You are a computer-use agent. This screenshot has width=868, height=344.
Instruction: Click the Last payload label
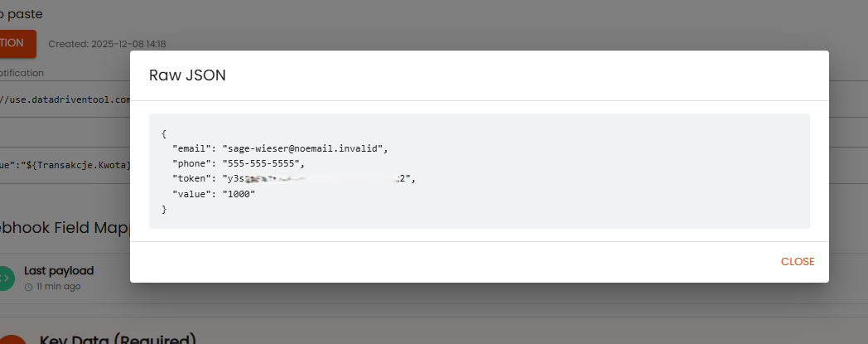pyautogui.click(x=59, y=270)
